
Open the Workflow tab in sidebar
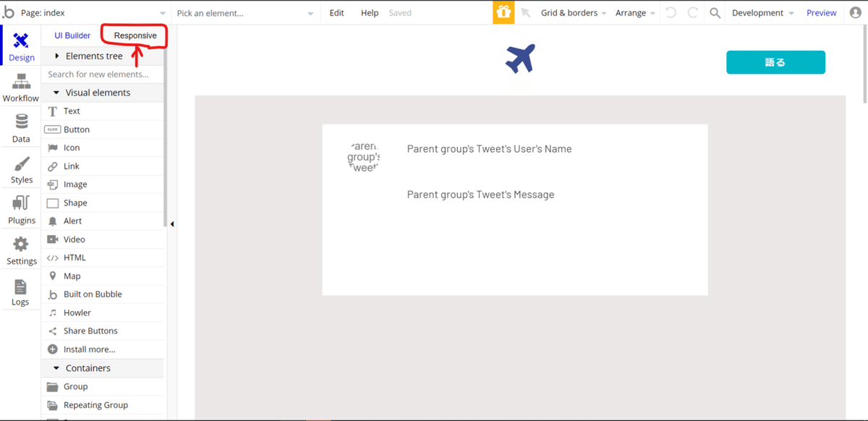20,88
